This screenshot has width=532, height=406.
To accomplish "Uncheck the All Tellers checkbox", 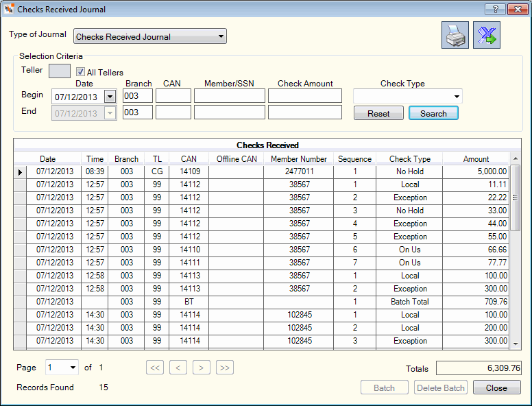I will pos(80,71).
